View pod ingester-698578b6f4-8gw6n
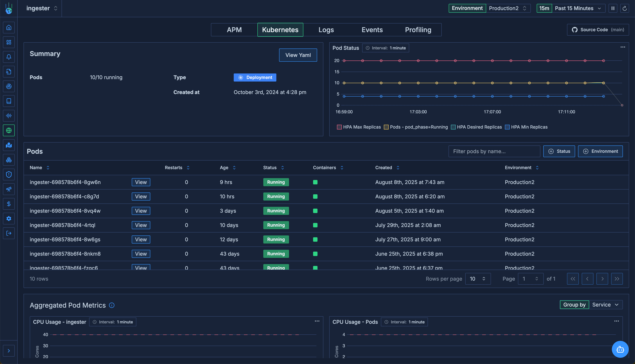 [x=141, y=182]
